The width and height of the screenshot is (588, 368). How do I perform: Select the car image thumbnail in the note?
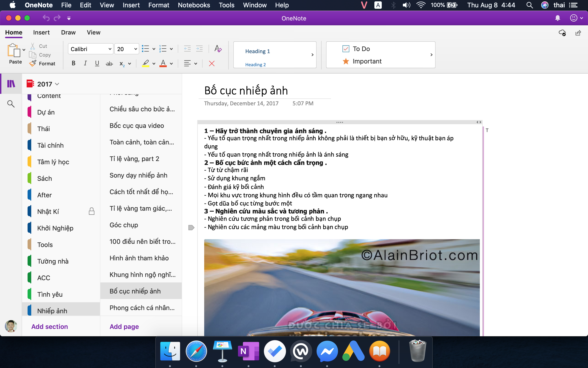342,288
